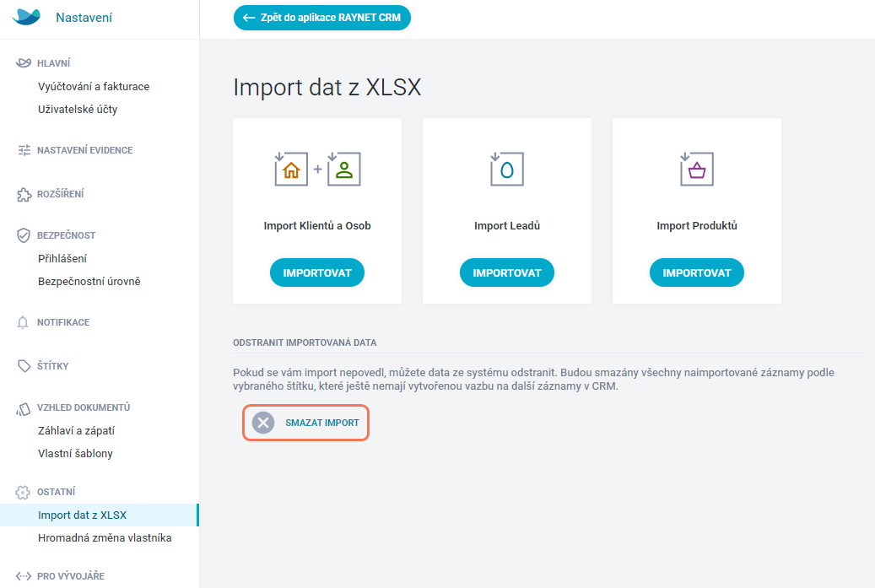Click the Rozšíření puzzle piece icon

pyautogui.click(x=24, y=194)
